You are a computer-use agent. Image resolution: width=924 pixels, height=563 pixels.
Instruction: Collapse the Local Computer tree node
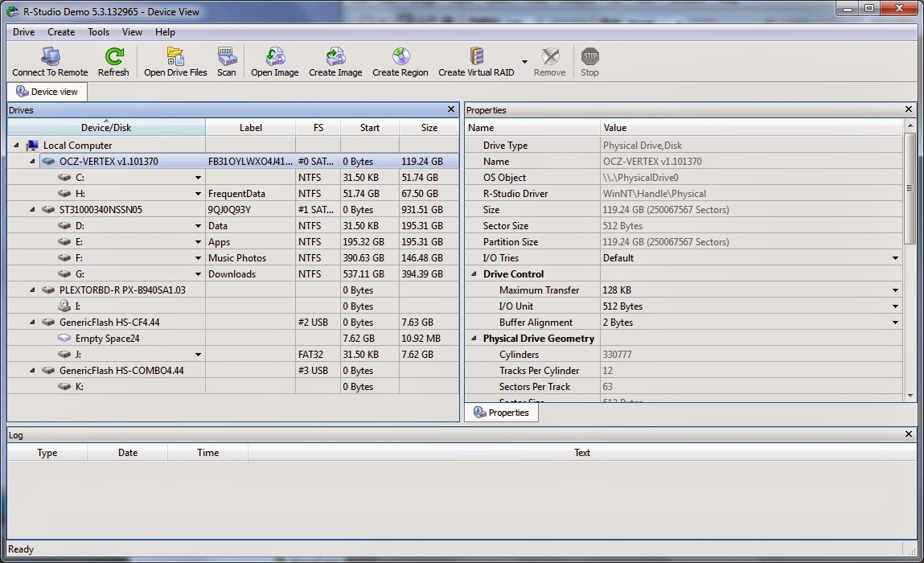(x=17, y=145)
